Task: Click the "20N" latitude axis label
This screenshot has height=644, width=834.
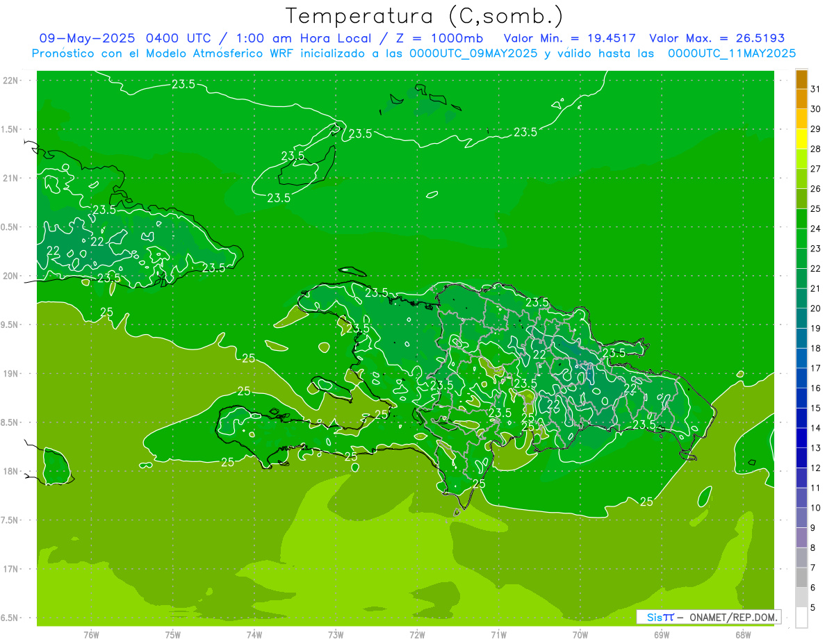Action: click(11, 276)
